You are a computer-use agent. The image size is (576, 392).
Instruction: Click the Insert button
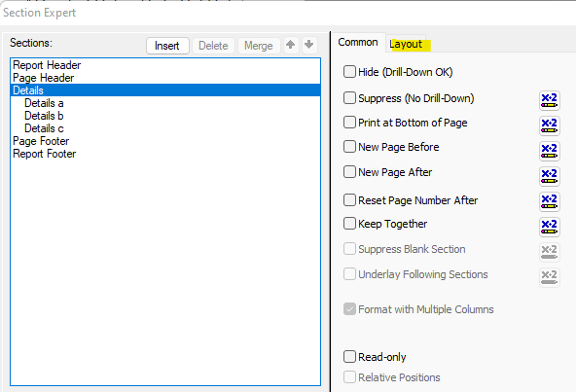[x=167, y=46]
